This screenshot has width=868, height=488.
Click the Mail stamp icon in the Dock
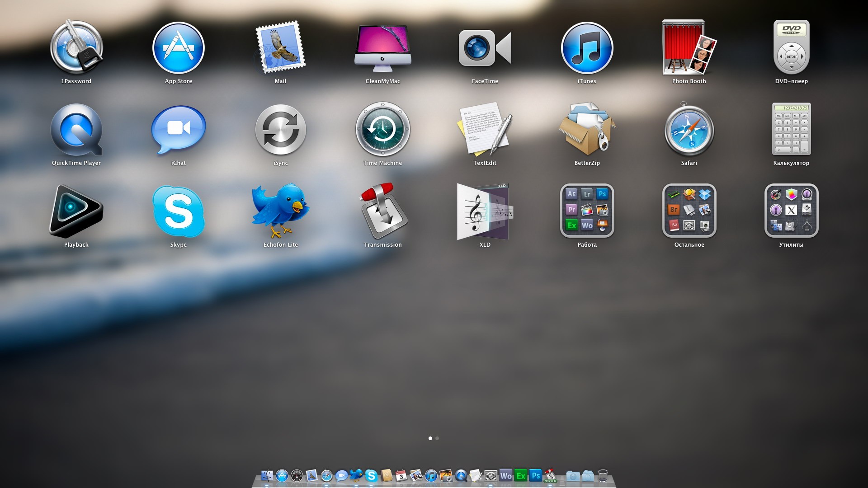point(311,475)
